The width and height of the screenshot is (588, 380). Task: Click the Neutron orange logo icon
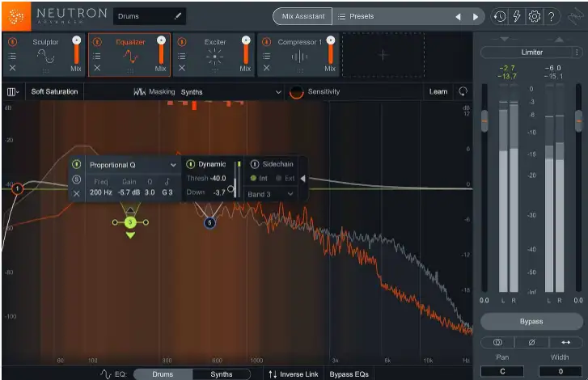16,16
